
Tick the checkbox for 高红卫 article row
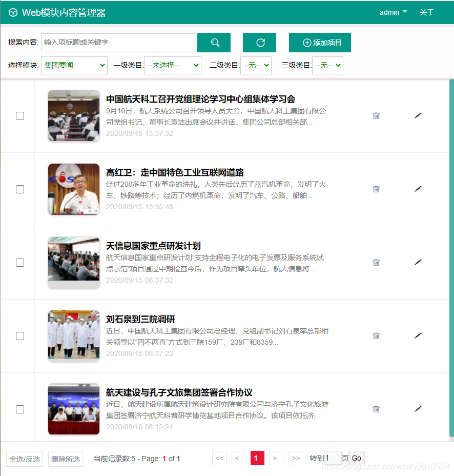pos(20,189)
